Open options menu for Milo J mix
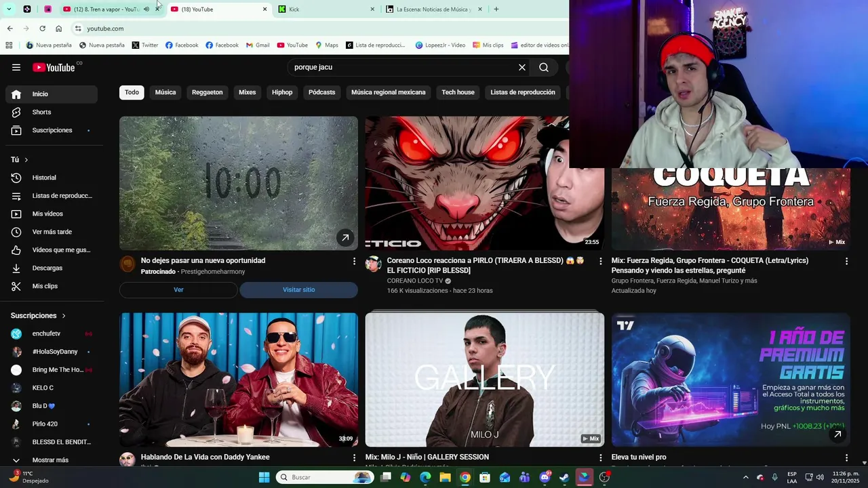 pos(600,457)
